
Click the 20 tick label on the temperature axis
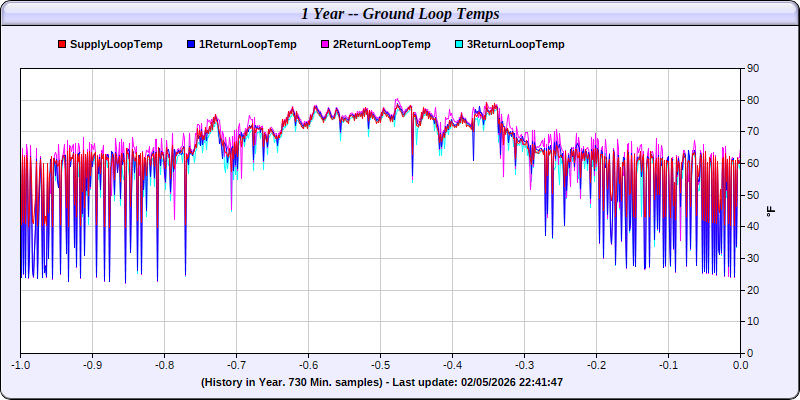pos(753,290)
